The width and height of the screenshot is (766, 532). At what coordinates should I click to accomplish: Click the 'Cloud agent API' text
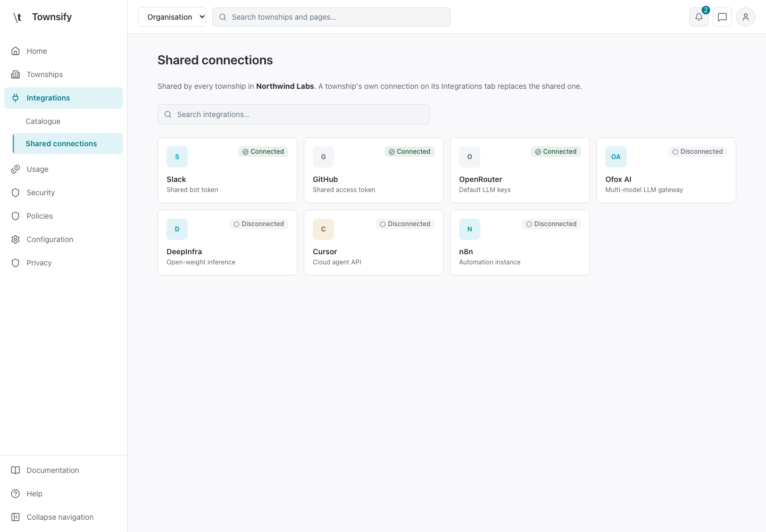(337, 262)
